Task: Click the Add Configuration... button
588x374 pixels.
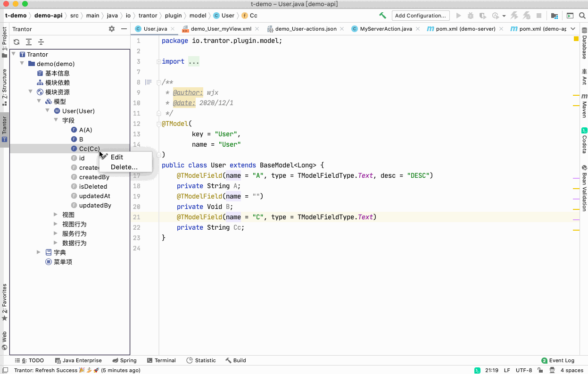Action: pos(420,16)
